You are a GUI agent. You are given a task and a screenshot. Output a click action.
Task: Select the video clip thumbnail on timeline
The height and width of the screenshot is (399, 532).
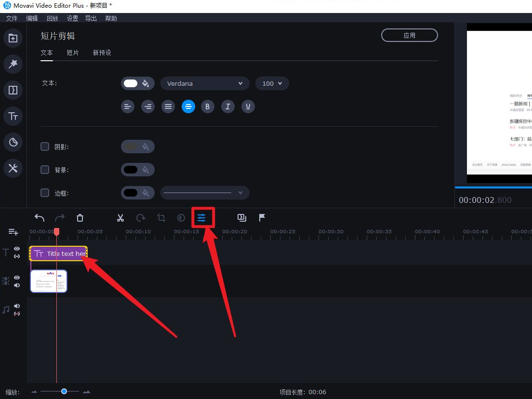(x=49, y=281)
